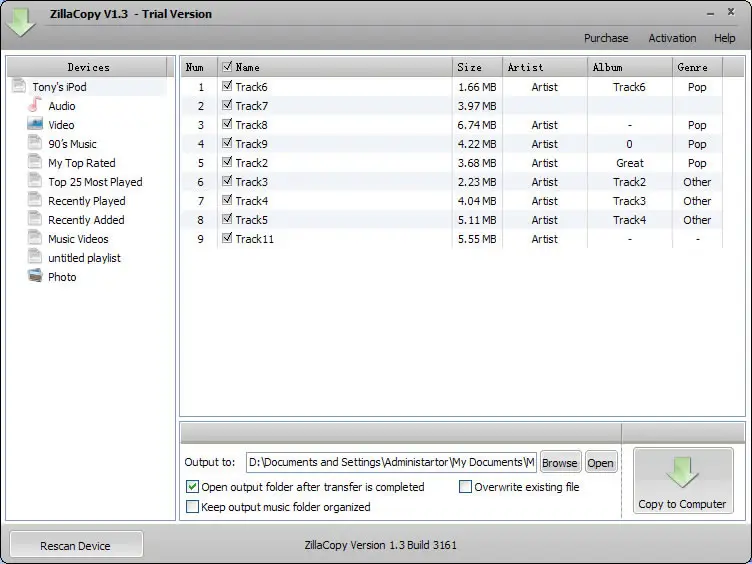Click the Video category icon
Image resolution: width=752 pixels, height=564 pixels.
pyautogui.click(x=35, y=124)
